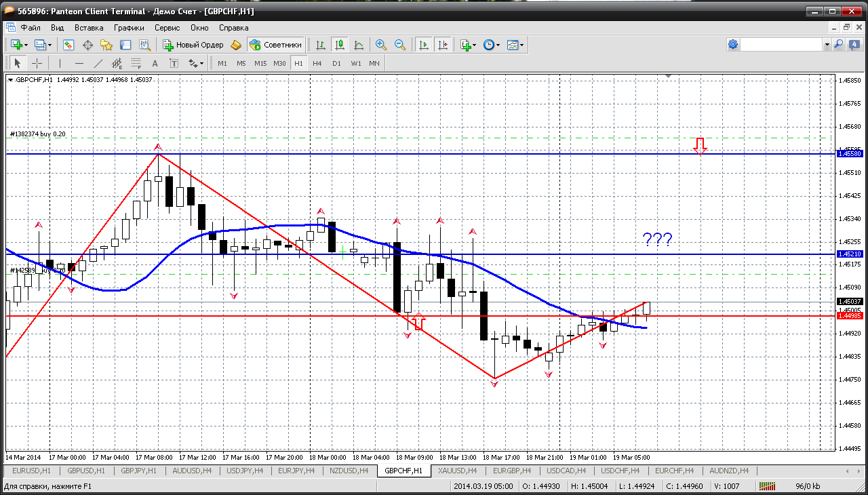
Task: Expand the search field dropdown arrow
Action: 827,45
